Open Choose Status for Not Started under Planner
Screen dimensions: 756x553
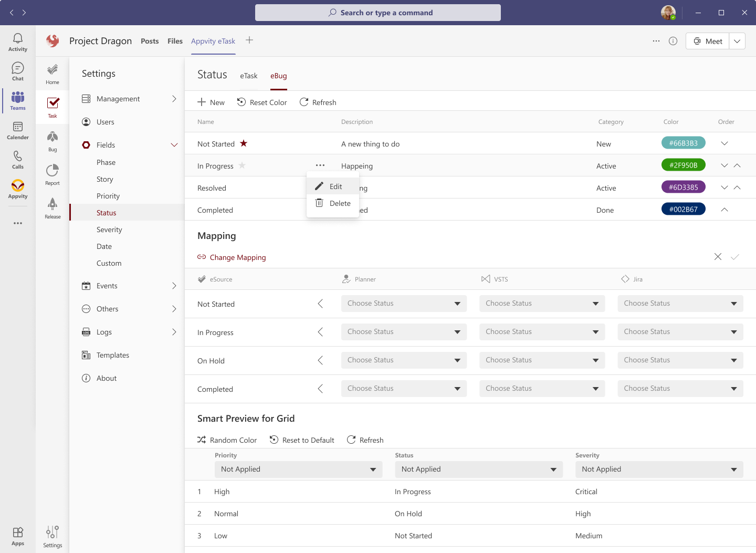(404, 303)
